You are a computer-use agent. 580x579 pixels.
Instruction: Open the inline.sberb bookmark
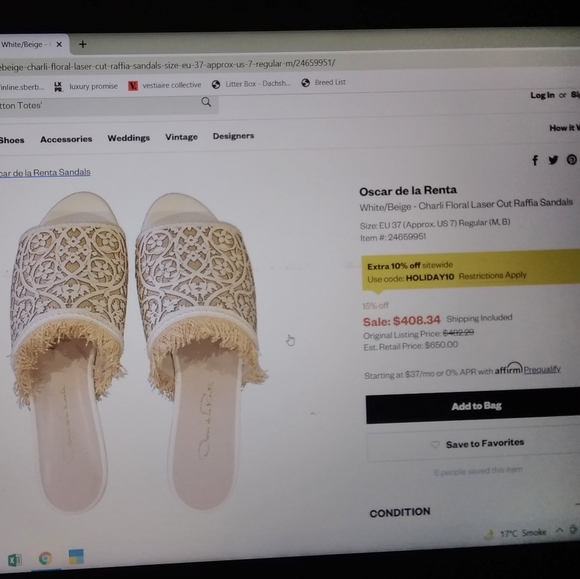pos(22,87)
